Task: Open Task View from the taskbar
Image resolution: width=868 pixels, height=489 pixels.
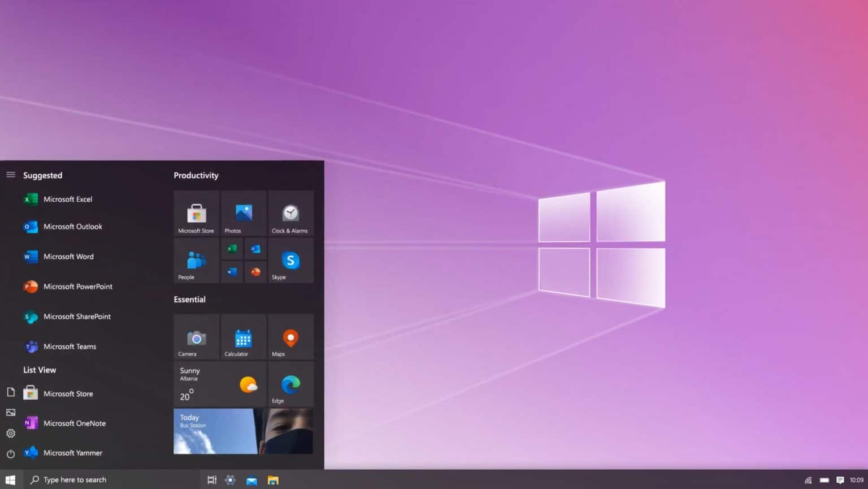Action: (211, 479)
